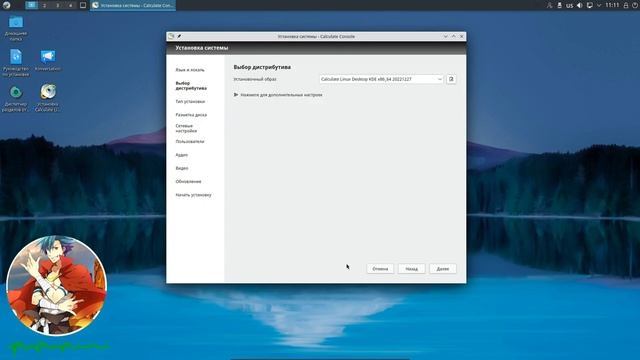Click the 11:11 panel clock
The image size is (640, 360).
[x=612, y=5]
